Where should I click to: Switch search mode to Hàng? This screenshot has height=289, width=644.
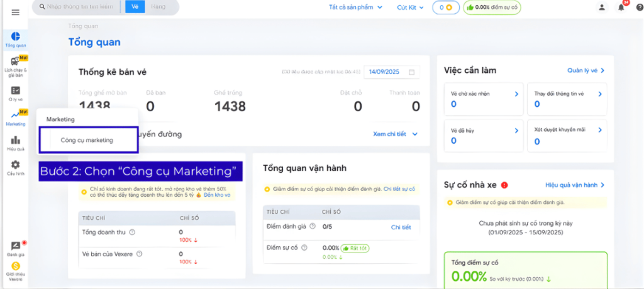[x=158, y=6]
